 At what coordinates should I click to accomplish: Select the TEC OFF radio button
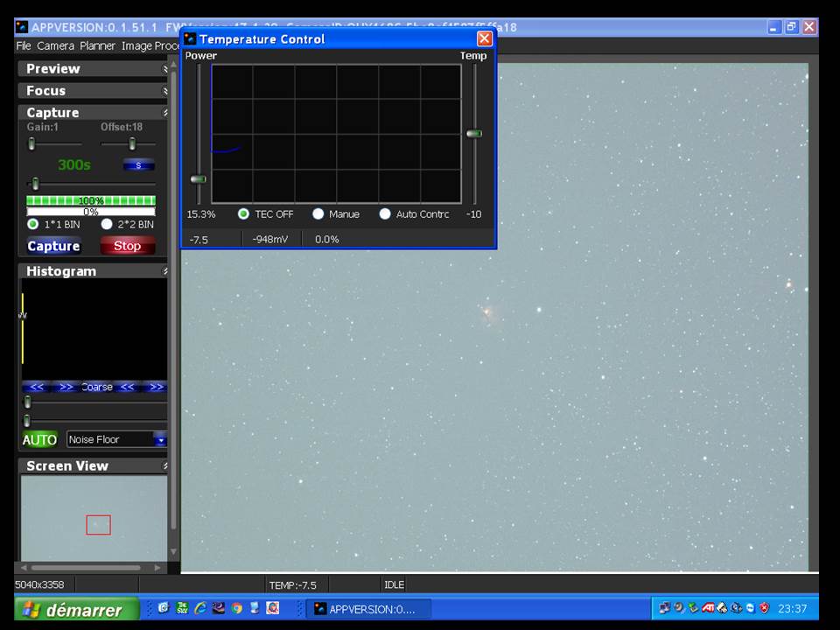coord(244,213)
